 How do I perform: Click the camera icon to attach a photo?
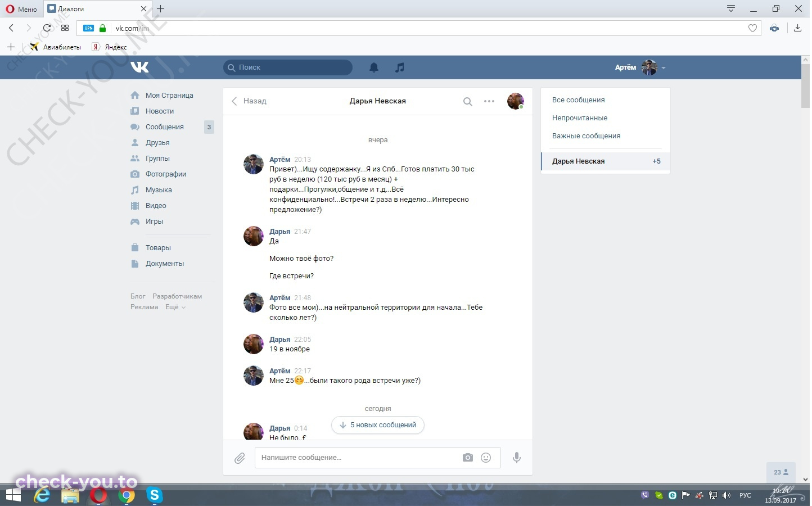(x=468, y=458)
